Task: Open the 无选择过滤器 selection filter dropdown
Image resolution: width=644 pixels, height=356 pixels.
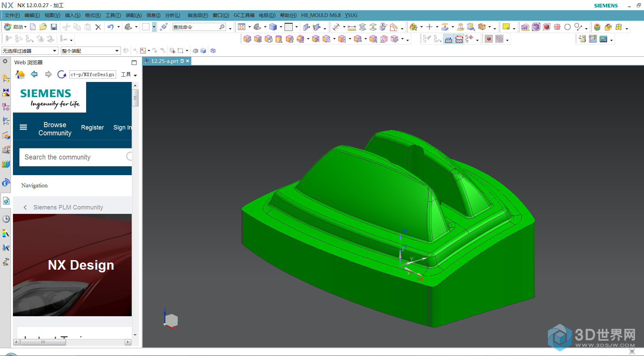Action: click(x=30, y=51)
